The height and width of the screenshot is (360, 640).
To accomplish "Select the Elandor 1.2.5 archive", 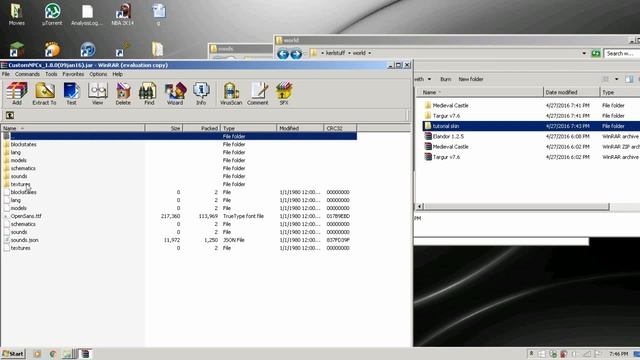I will tap(531, 136).
